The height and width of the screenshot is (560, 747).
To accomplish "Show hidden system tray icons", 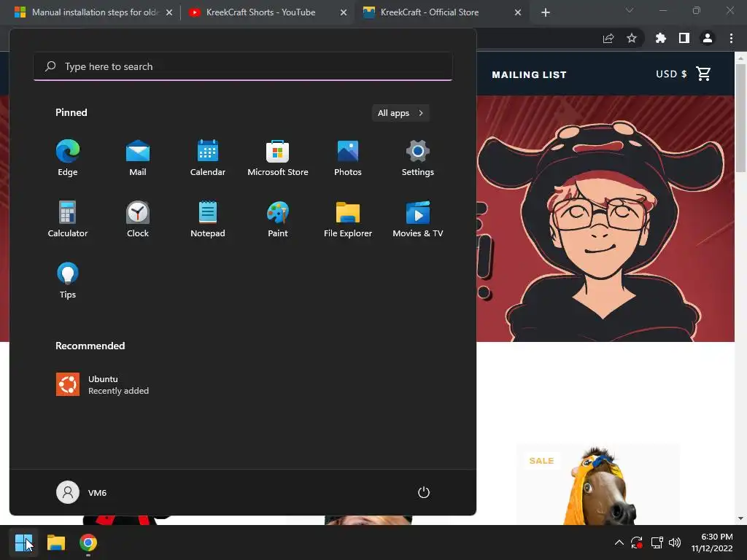I will click(x=619, y=542).
